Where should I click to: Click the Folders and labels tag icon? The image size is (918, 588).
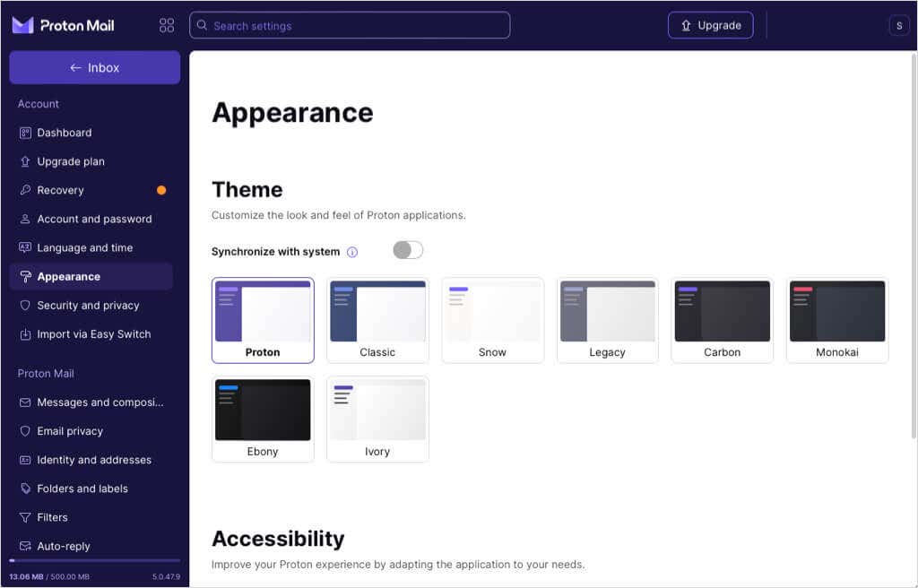pyautogui.click(x=25, y=489)
